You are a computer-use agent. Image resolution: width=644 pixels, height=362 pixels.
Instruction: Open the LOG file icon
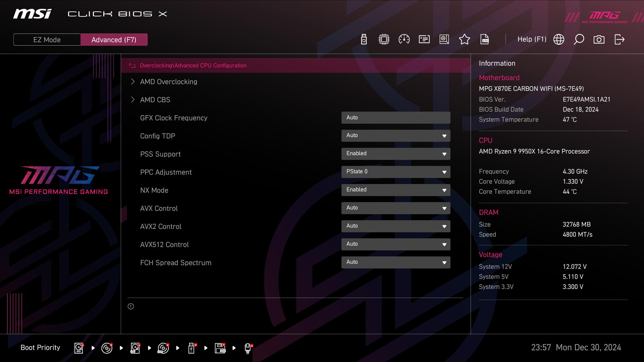click(485, 40)
